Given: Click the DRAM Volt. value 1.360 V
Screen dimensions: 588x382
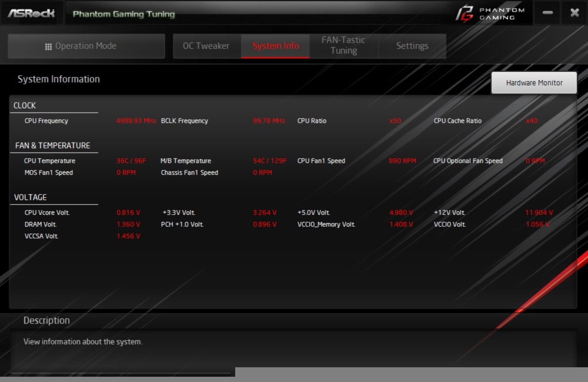Looking at the screenshot, I should [x=128, y=224].
